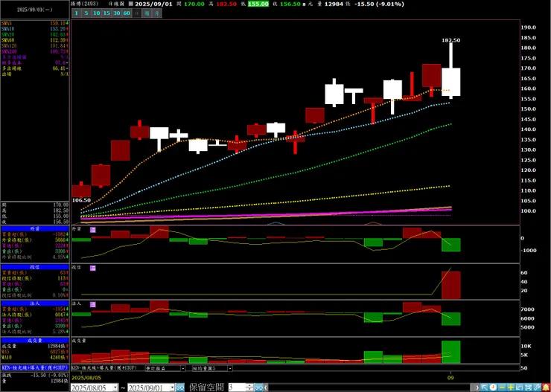This screenshot has width=551, height=392.
Task: Open the start date 2025/08/05 dropdown
Action: click(x=115, y=388)
